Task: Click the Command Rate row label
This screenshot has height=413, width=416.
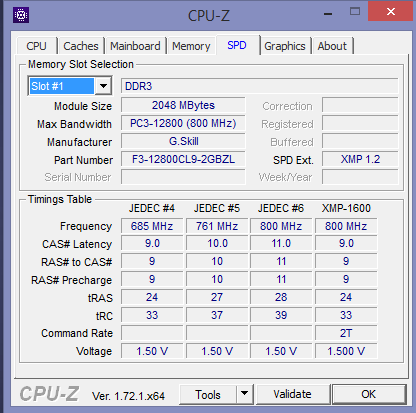Action: click(77, 333)
